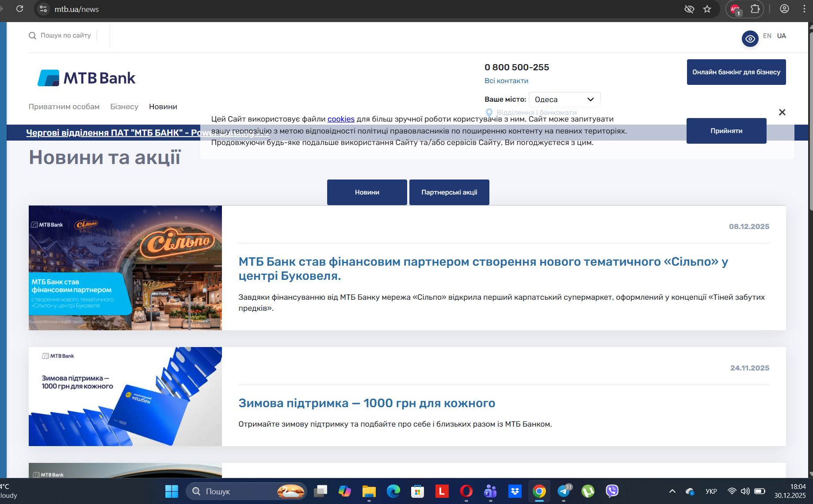Image resolution: width=813 pixels, height=504 pixels.
Task: Click the crossed-out eye icon in address bar
Action: pyautogui.click(x=689, y=9)
